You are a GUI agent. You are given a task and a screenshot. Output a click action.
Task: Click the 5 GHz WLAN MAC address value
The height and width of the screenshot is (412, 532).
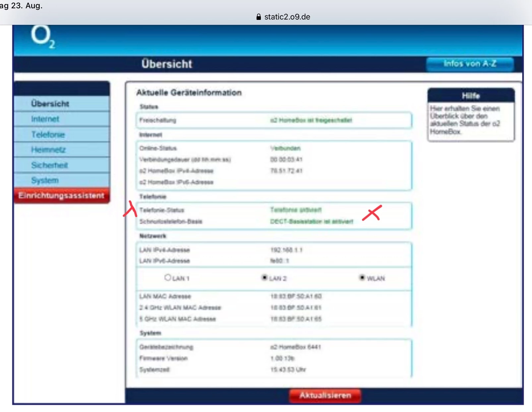(x=296, y=319)
